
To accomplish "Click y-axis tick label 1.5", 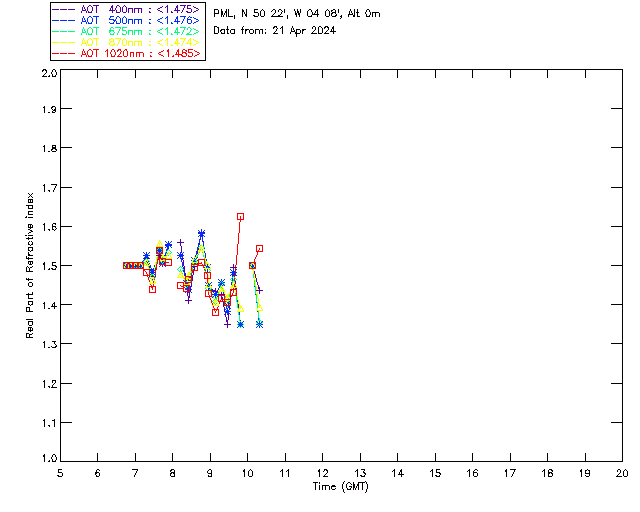I will (49, 266).
